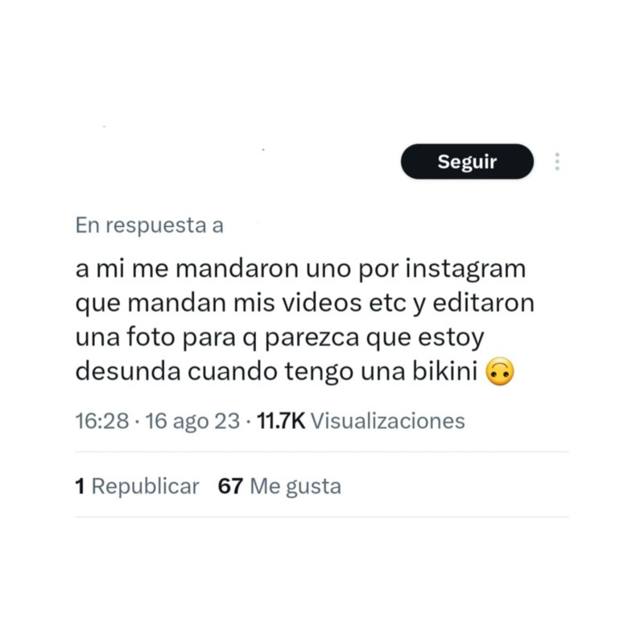The image size is (644, 644).
Task: Click the words 'Me gusta'
Action: point(295,486)
